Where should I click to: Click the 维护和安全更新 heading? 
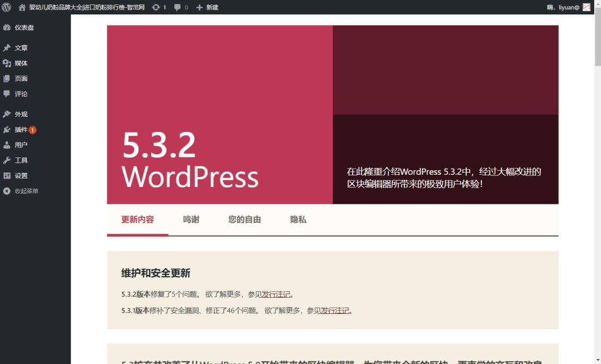pyautogui.click(x=156, y=273)
